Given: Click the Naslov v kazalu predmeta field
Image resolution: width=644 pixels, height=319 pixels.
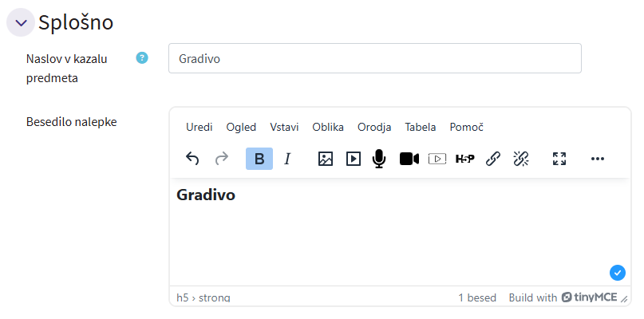Looking at the screenshot, I should 374,58.
